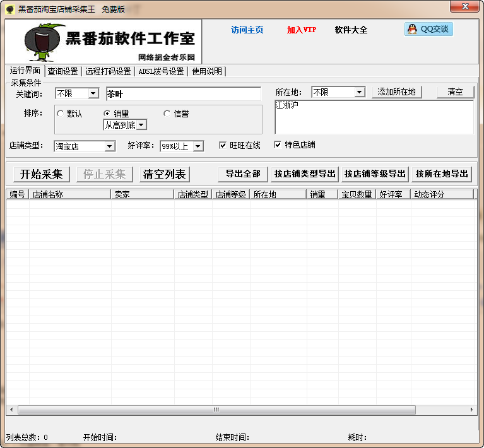The image size is (484, 448).
Task: Open the 远程打码设置 tab
Action: [108, 71]
